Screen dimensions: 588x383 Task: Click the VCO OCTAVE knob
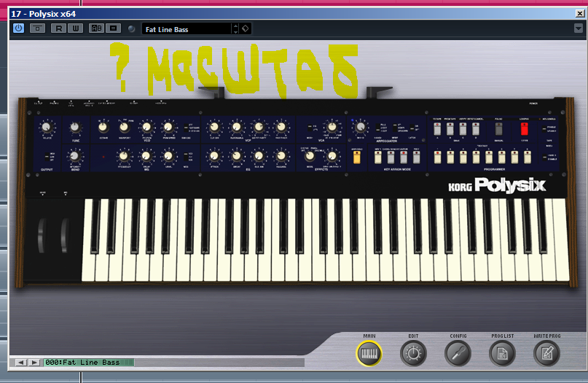(x=103, y=127)
